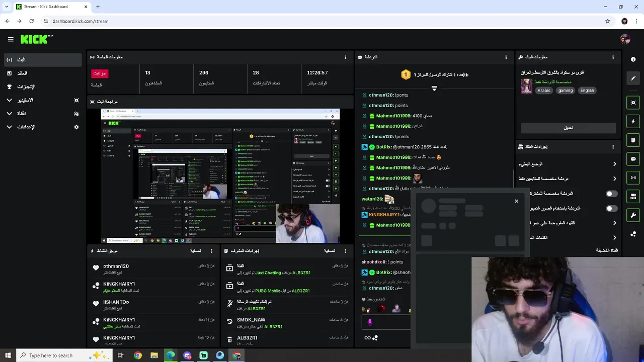
Task: Open the emote infinity icon below chat input
Action: pyautogui.click(x=367, y=338)
